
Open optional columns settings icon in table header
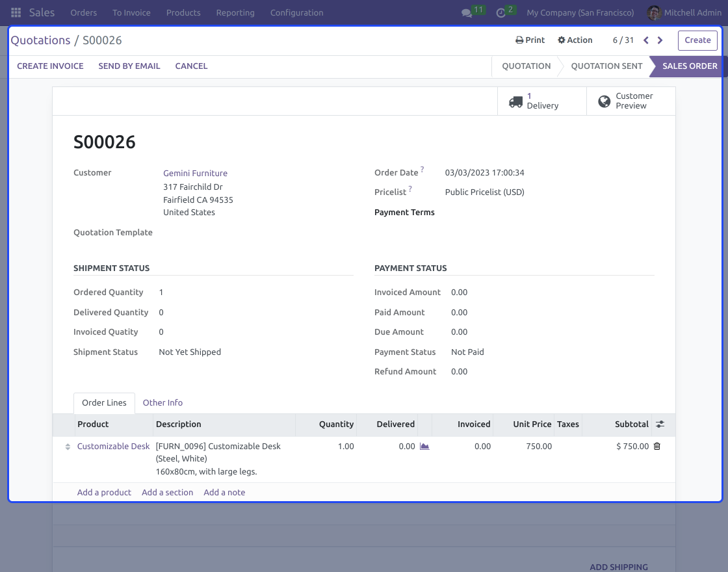(660, 424)
